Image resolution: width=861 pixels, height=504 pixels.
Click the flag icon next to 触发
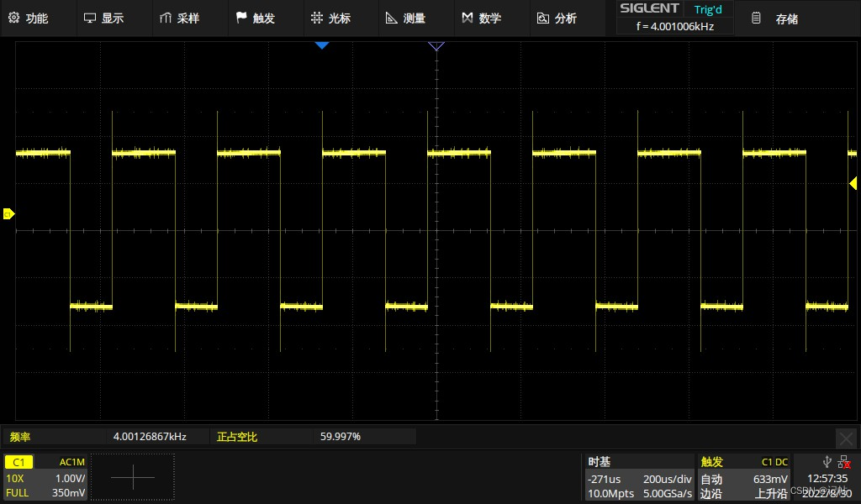coord(241,18)
